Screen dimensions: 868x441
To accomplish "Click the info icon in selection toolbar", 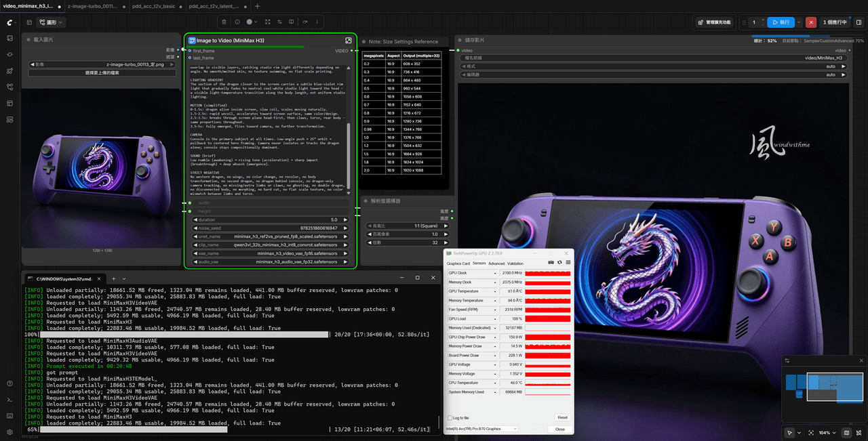I will (x=237, y=22).
